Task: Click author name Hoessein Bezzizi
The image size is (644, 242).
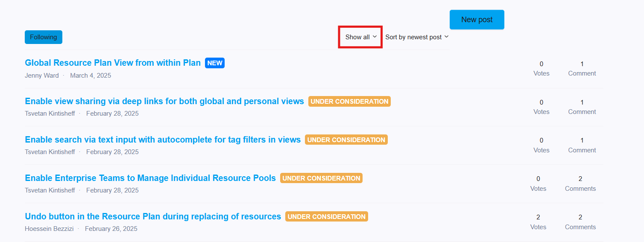Action: pos(49,229)
